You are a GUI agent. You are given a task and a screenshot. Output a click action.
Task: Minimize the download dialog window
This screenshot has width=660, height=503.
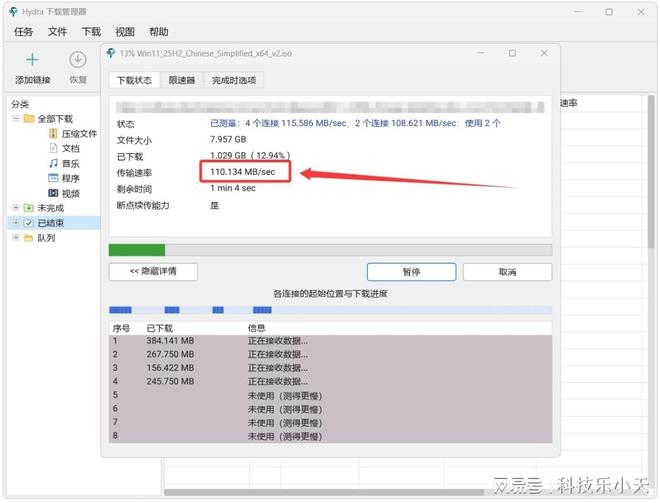[481, 53]
